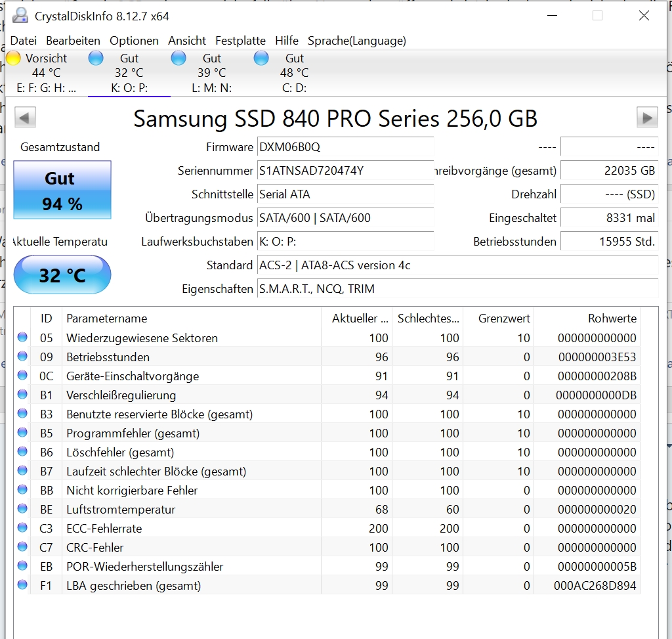Image resolution: width=672 pixels, height=639 pixels.
Task: Click status orb of LBA geschrieben row
Action: (x=22, y=585)
